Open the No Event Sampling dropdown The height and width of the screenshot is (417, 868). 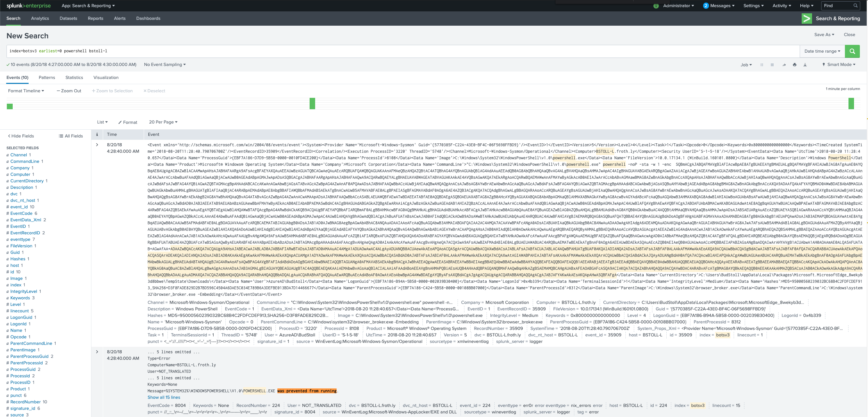pos(165,65)
